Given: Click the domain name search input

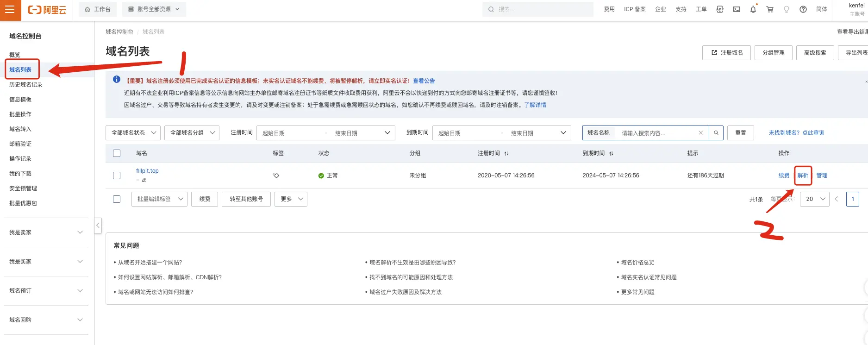Looking at the screenshot, I should pos(657,133).
